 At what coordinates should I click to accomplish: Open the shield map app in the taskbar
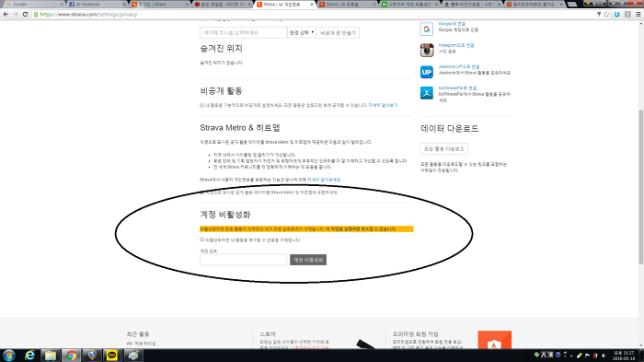point(92,356)
